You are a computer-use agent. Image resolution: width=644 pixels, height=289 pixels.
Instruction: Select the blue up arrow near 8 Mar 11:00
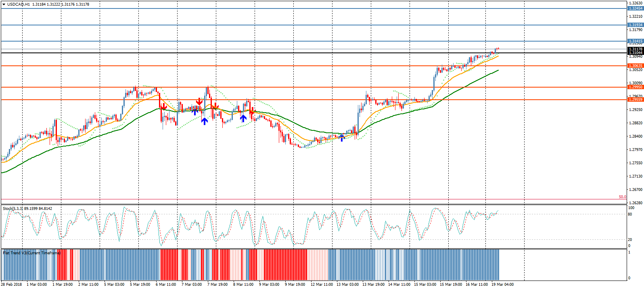click(243, 118)
